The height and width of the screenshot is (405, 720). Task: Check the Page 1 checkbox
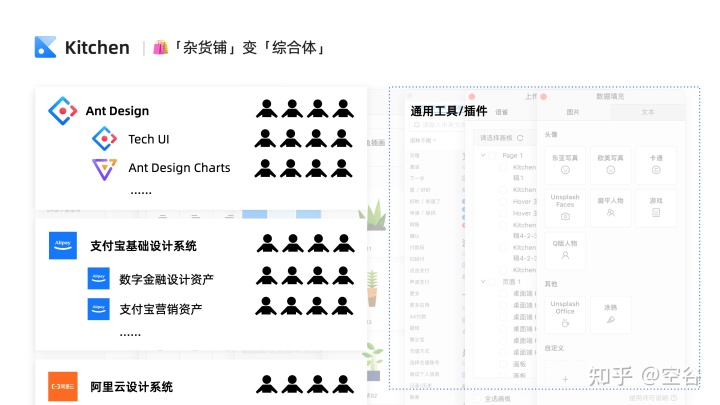pyautogui.click(x=492, y=156)
